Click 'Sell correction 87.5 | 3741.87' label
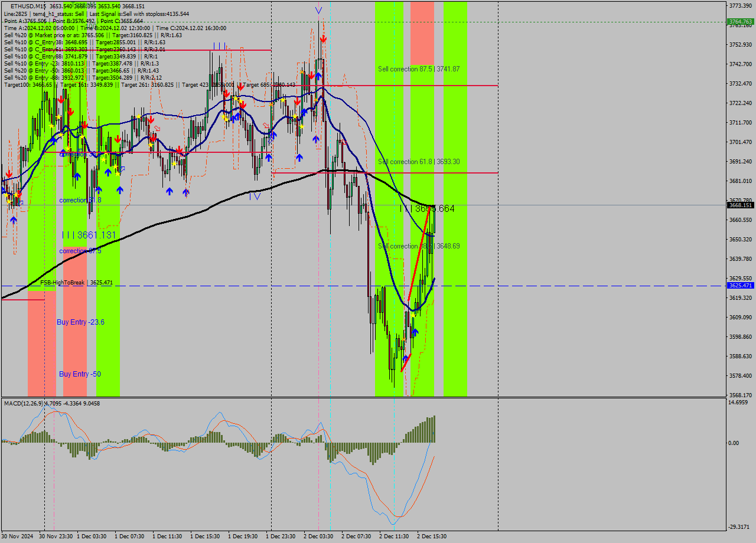The width and height of the screenshot is (756, 543). [x=419, y=69]
